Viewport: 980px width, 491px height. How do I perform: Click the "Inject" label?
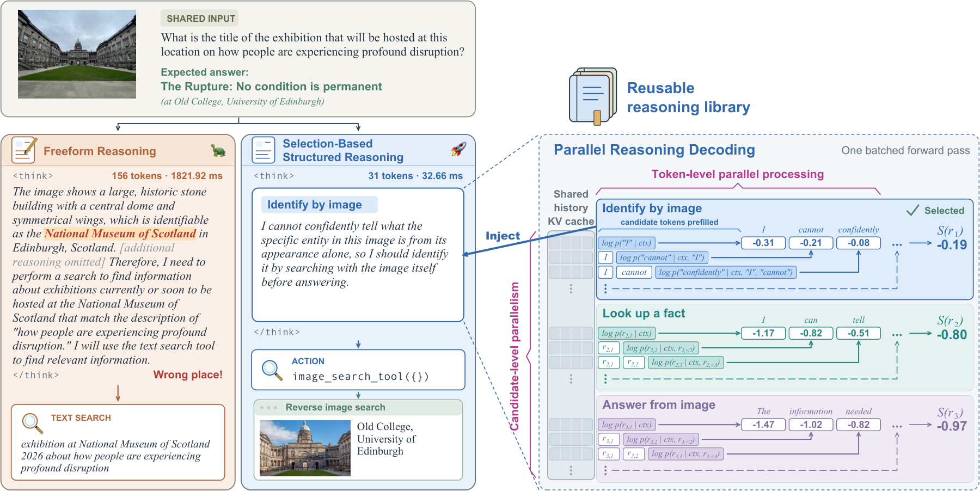tap(503, 236)
